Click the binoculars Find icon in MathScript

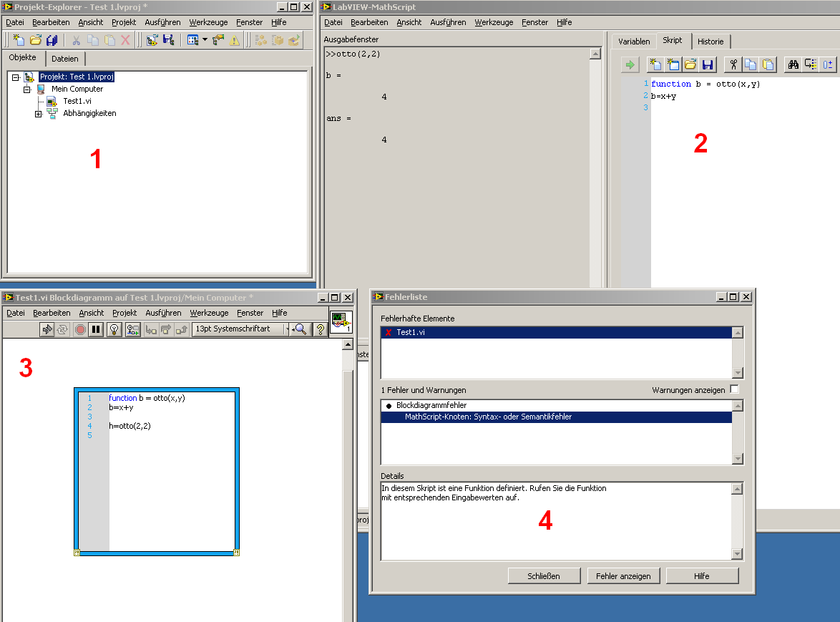(793, 65)
